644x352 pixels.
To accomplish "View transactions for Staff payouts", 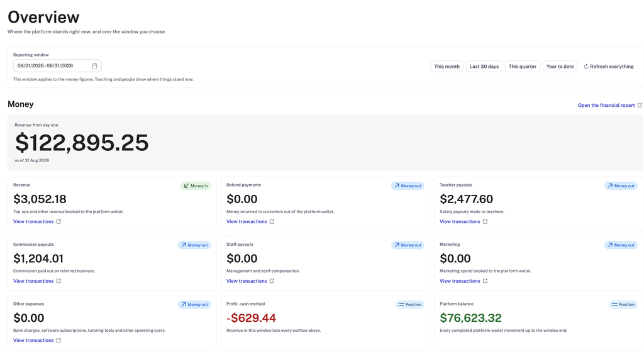I will click(247, 281).
